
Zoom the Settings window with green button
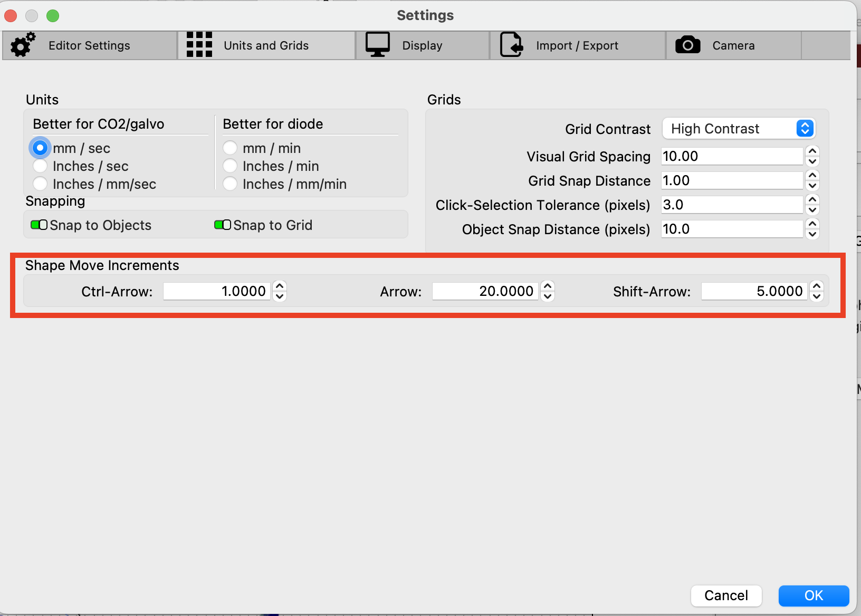(x=53, y=16)
